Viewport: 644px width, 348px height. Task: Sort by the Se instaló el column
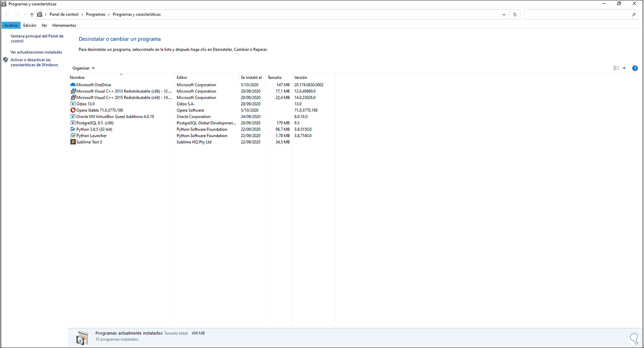coord(252,77)
